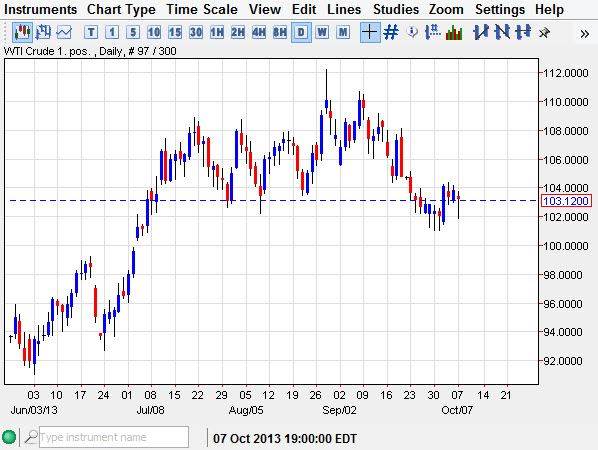Select the weekly (W) time scale

pyautogui.click(x=322, y=32)
